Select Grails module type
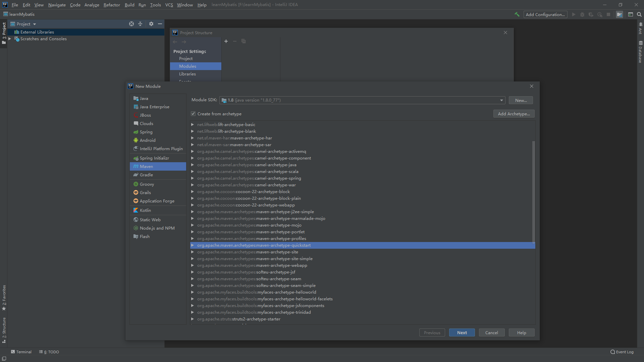This screenshot has width=644, height=362. point(158,192)
